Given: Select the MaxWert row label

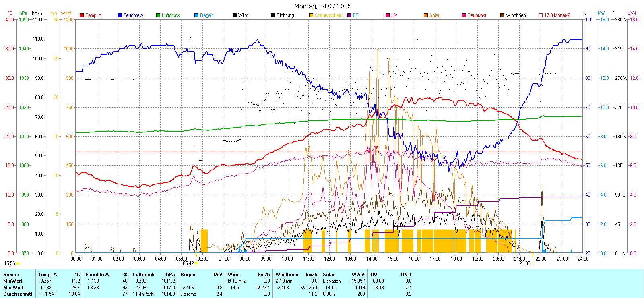Looking at the screenshot, I should pos(13,288).
